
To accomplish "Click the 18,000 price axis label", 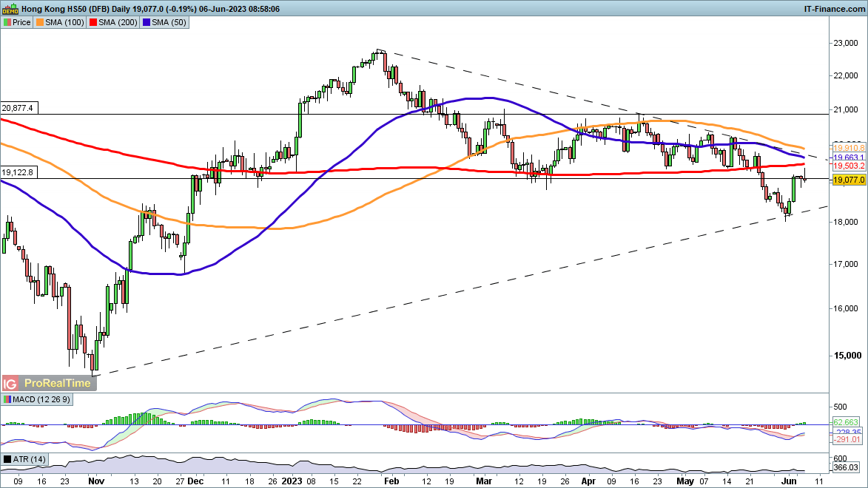I will click(846, 222).
